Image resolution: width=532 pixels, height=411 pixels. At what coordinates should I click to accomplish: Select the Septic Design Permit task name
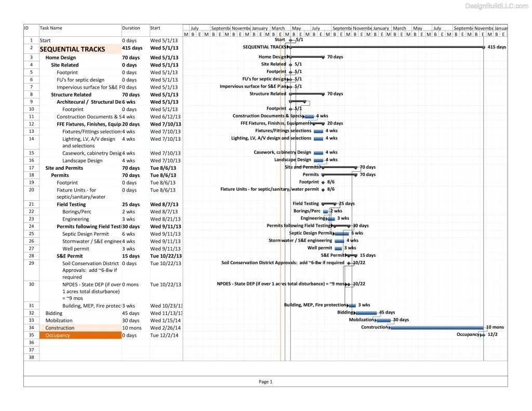click(86, 234)
